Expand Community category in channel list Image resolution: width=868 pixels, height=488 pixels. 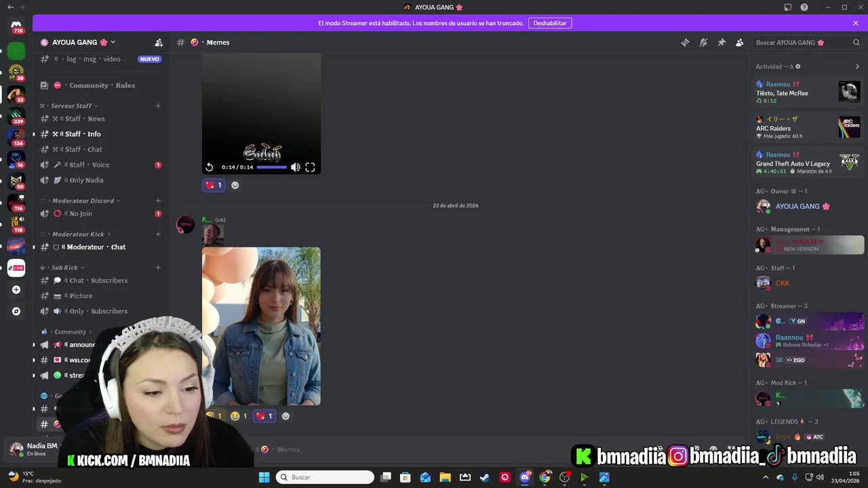coord(68,331)
